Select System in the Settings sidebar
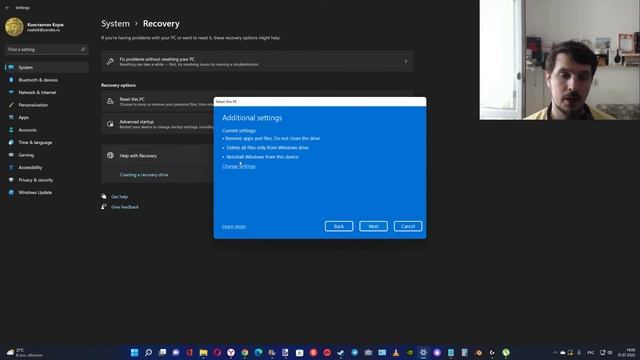640x360 pixels. [x=47, y=67]
